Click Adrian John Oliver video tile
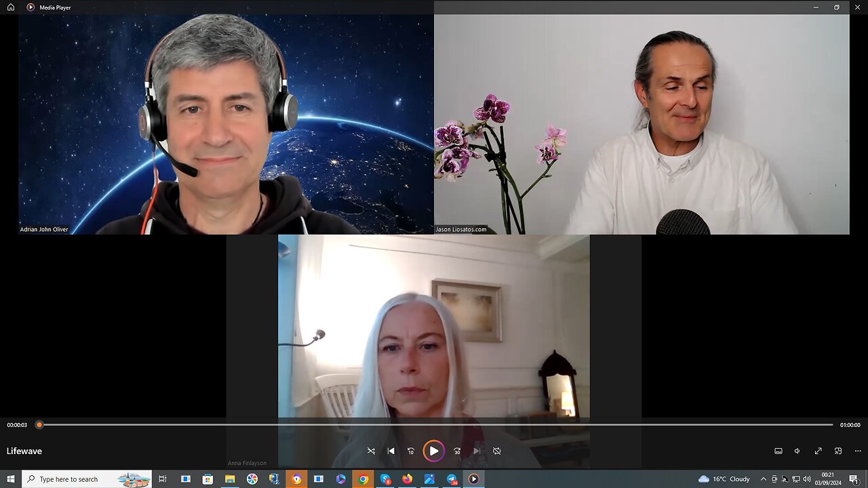 coord(226,124)
